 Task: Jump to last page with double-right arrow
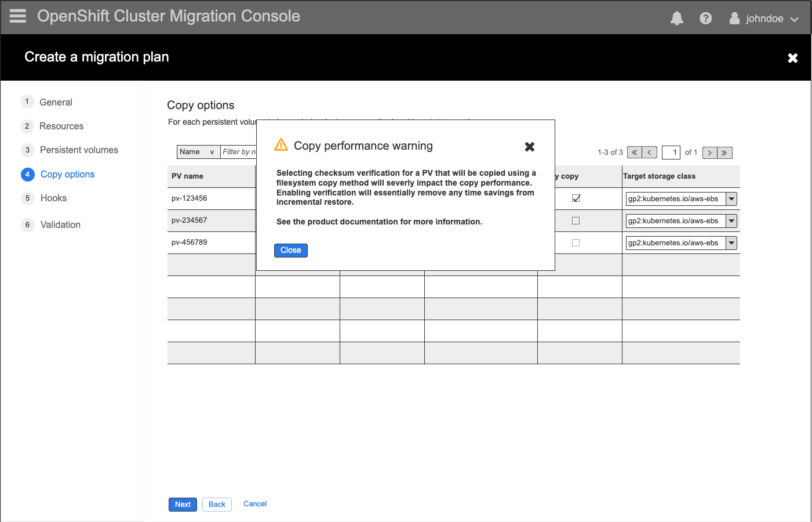click(724, 152)
